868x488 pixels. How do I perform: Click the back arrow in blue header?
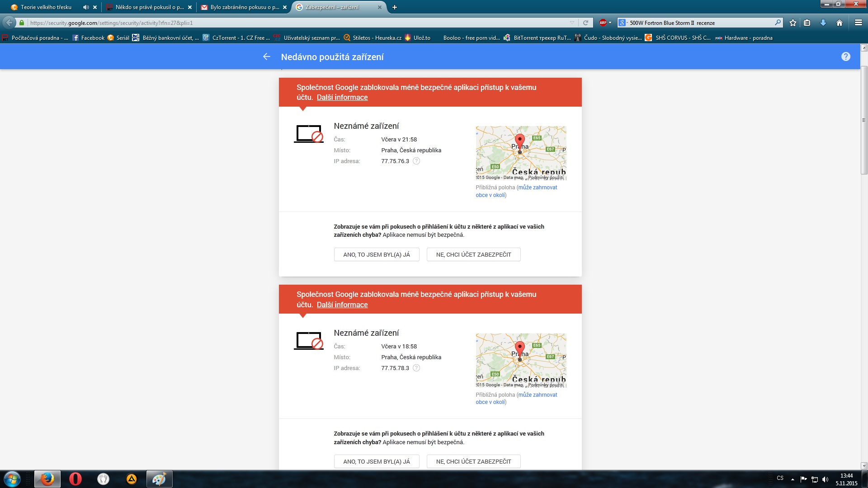point(266,56)
